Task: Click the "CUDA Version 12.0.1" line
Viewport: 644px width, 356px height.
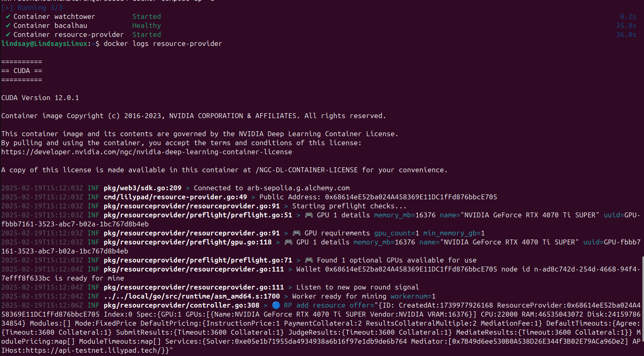Action: pyautogui.click(x=40, y=98)
